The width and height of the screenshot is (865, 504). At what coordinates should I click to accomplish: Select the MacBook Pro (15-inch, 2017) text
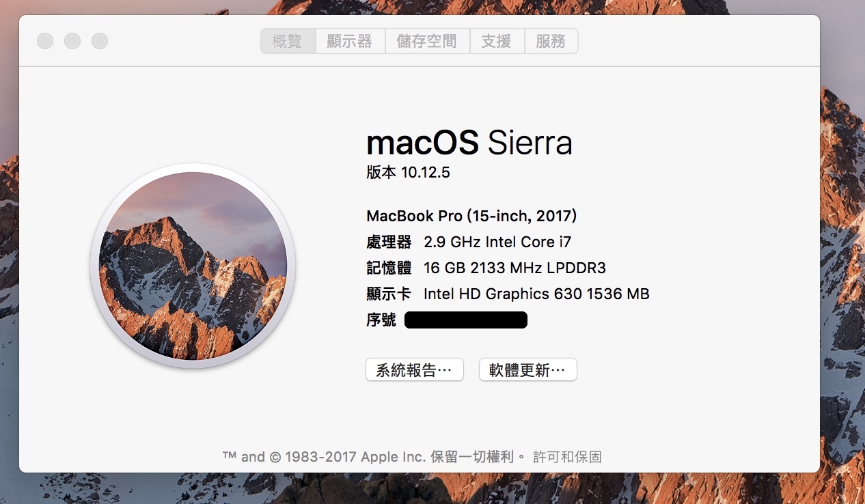tap(472, 216)
